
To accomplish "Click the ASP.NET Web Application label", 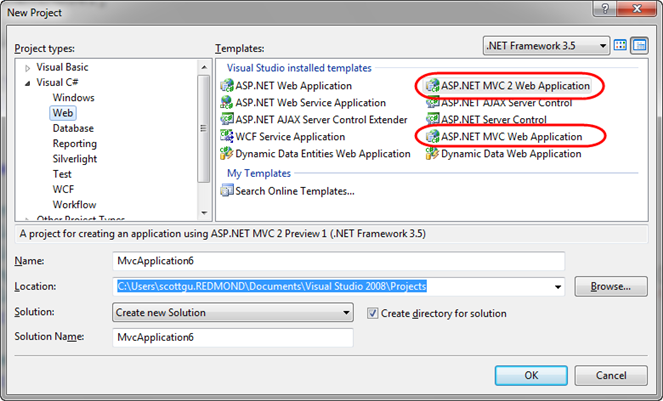I will [293, 86].
